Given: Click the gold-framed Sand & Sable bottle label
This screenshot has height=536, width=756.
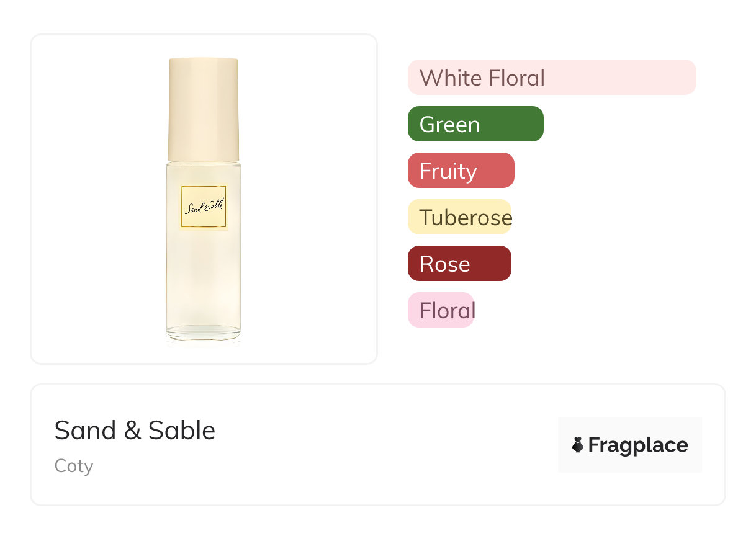Looking at the screenshot, I should (x=204, y=207).
